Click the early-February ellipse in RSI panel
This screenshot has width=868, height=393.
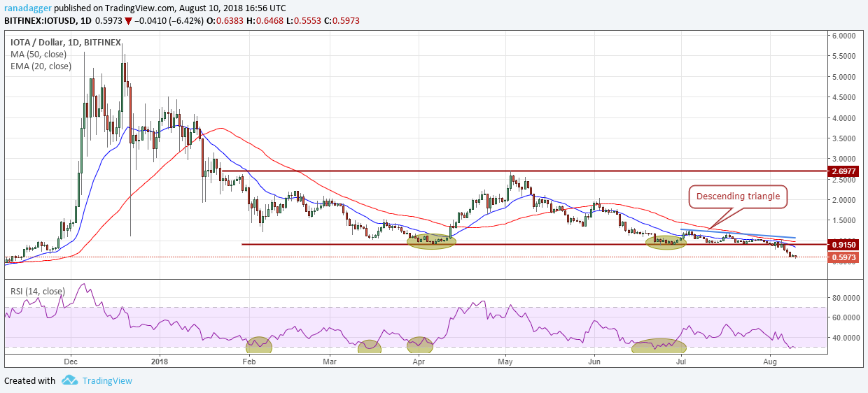(258, 344)
